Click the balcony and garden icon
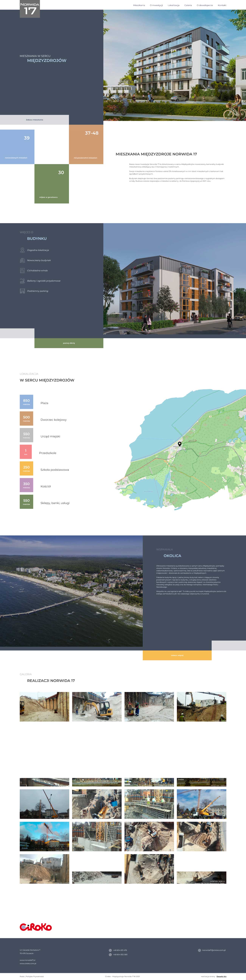The width and height of the screenshot is (246, 980). [x=22, y=281]
